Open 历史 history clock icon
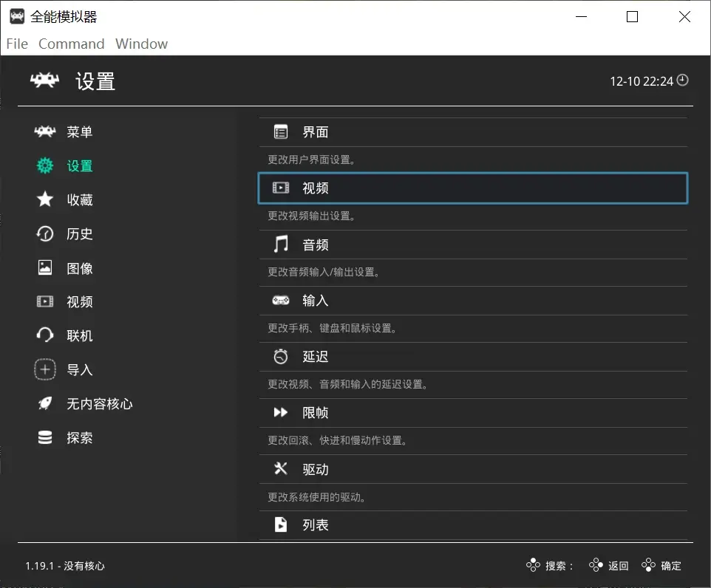The height and width of the screenshot is (588, 711). pos(45,233)
